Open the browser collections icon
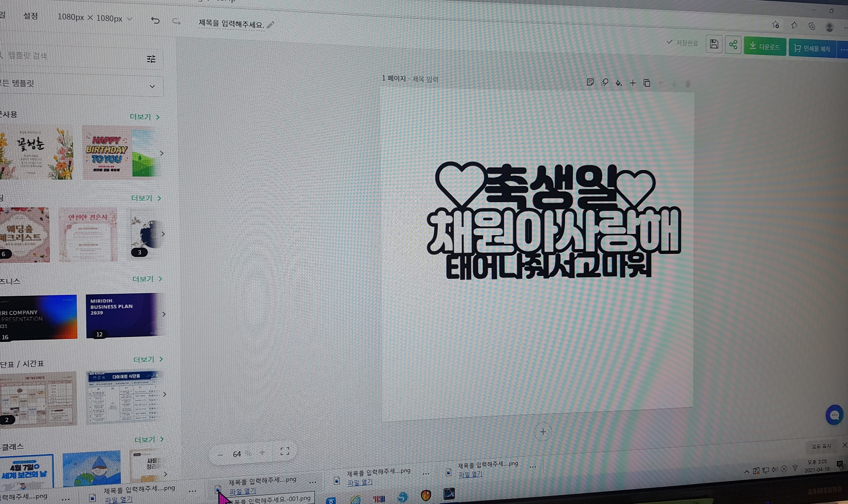Viewport: 848px width, 504px height. (812, 26)
